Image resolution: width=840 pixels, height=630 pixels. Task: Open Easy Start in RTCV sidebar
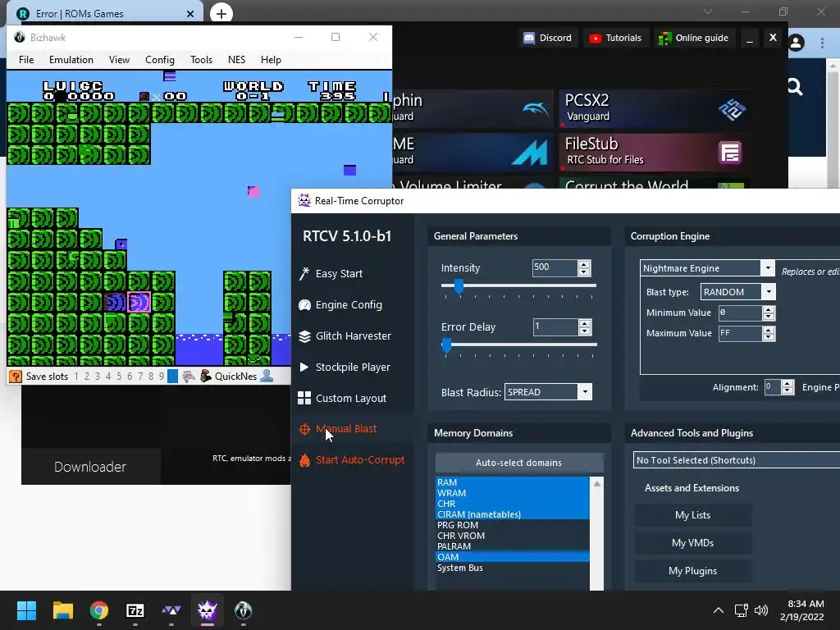coord(331,274)
